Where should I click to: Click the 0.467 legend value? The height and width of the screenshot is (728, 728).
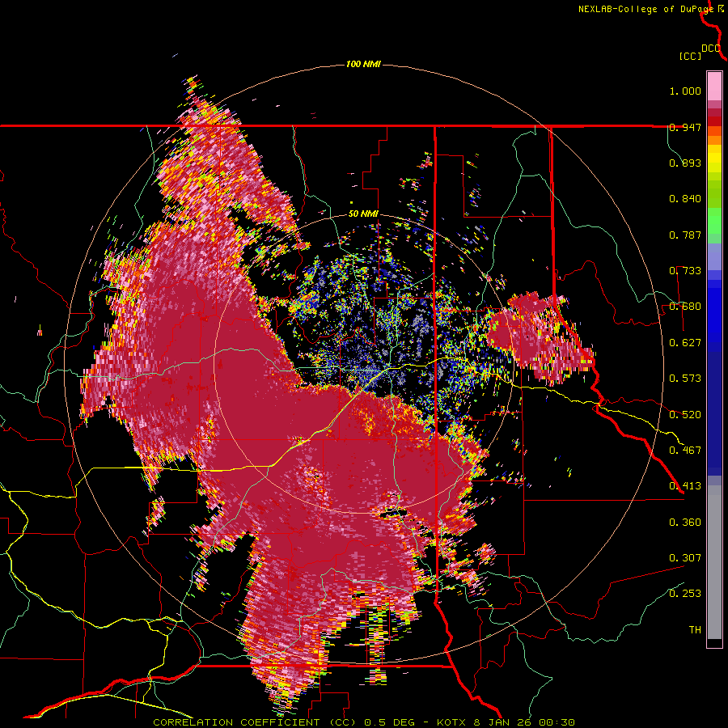[x=685, y=451]
